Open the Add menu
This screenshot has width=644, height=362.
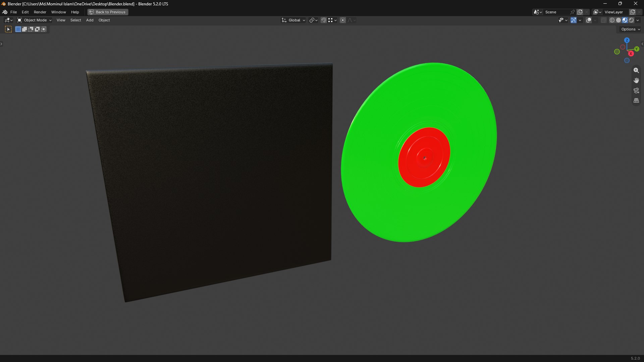90,20
